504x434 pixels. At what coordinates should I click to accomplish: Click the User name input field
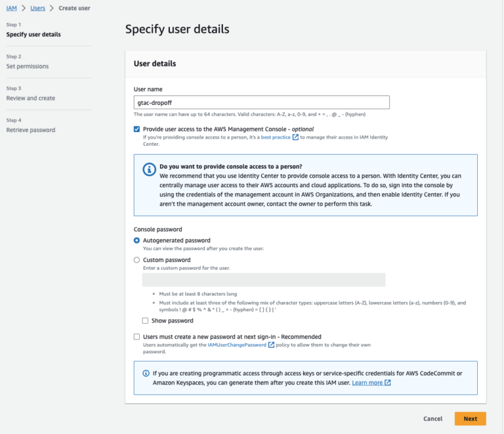pos(262,102)
